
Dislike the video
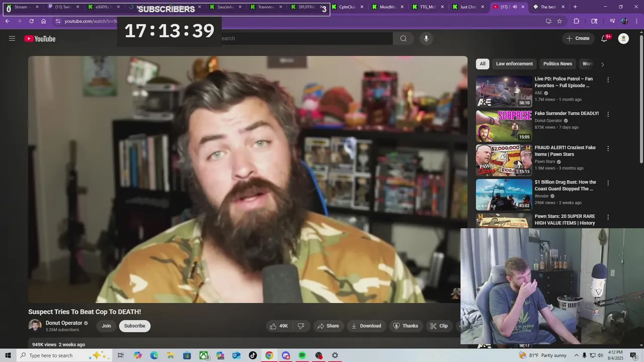click(x=301, y=326)
